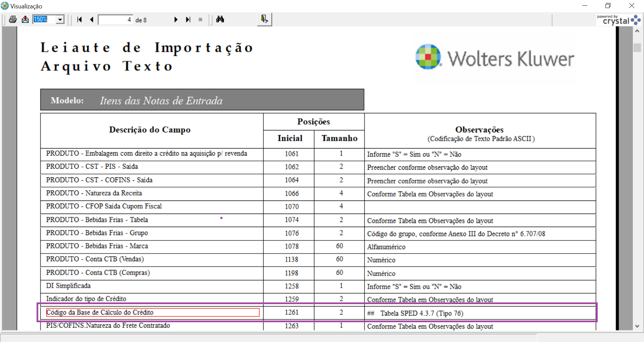The image size is (644, 342).
Task: Click the 'Itens das Notas de Entrada' model name
Action: [161, 101]
